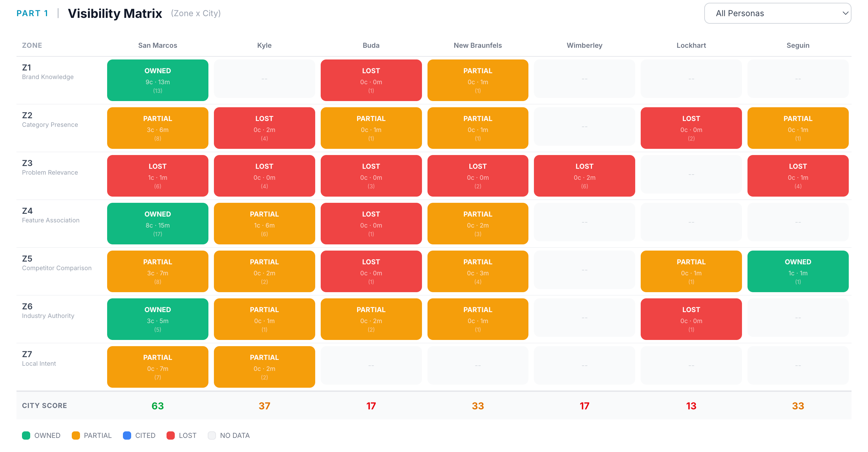Click the Z7 Local Intent row label

[39, 359]
